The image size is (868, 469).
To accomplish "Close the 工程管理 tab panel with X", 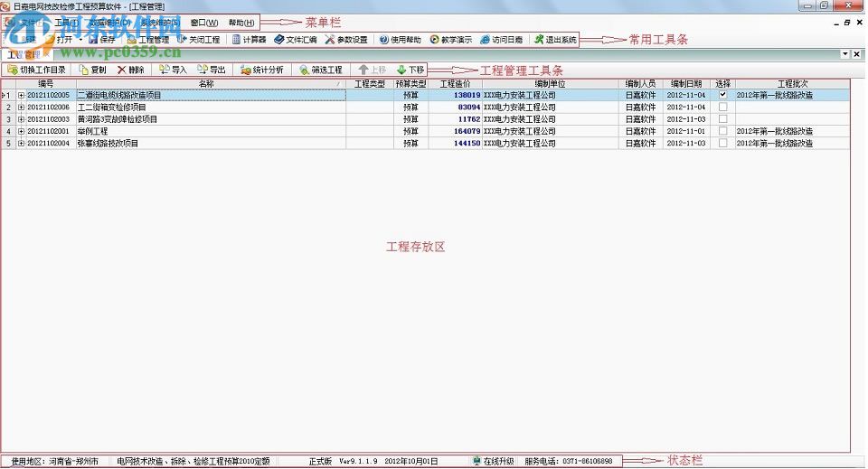I will tap(856, 54).
